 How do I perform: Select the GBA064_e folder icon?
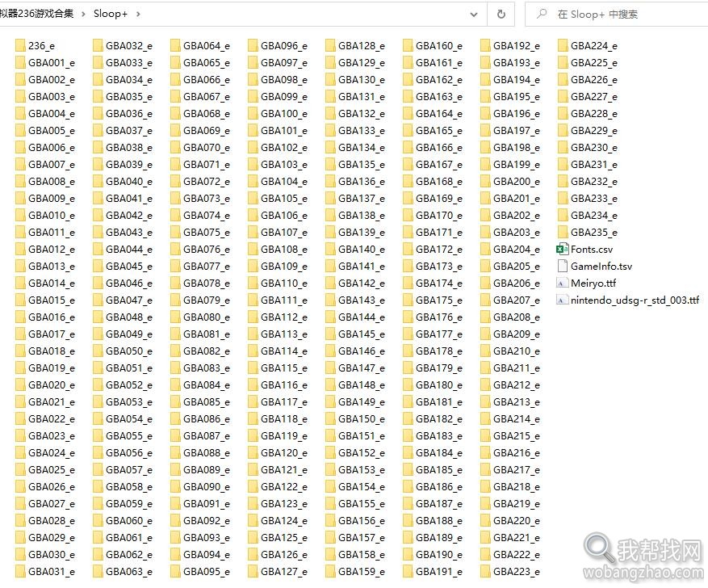(x=176, y=45)
